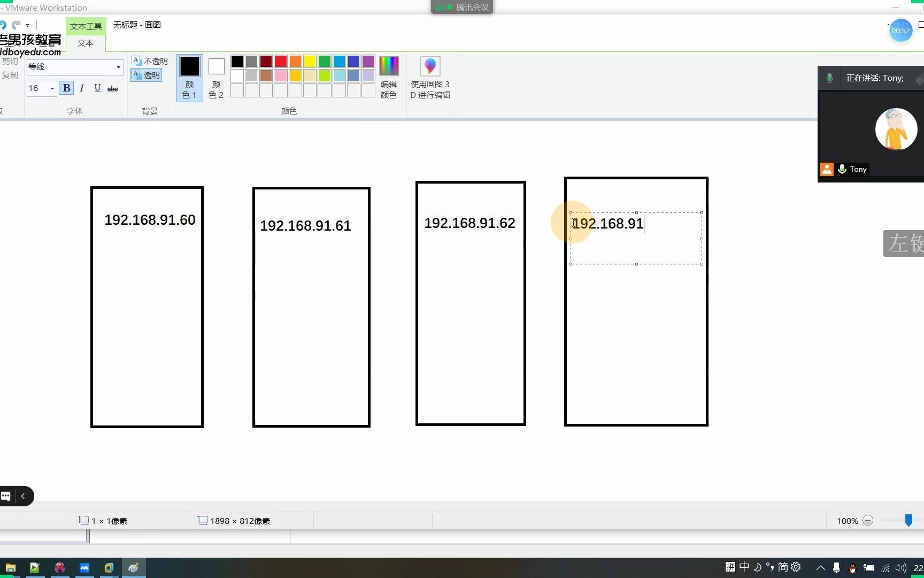This screenshot has height=578, width=924.
Task: Click the tray microphone icon
Action: pyautogui.click(x=837, y=568)
